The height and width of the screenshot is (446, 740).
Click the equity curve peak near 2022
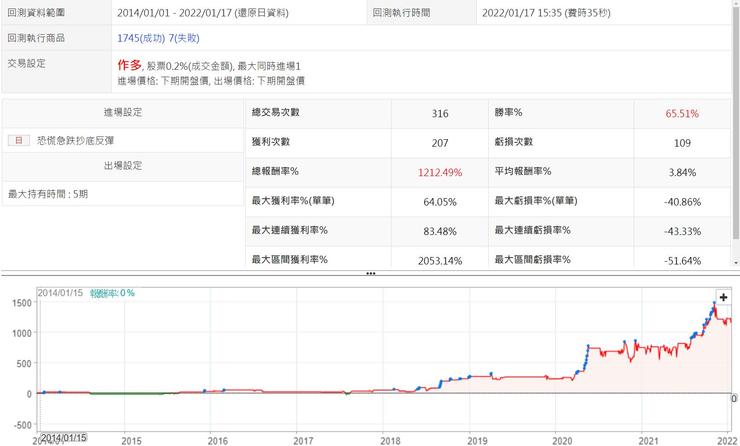tap(715, 301)
